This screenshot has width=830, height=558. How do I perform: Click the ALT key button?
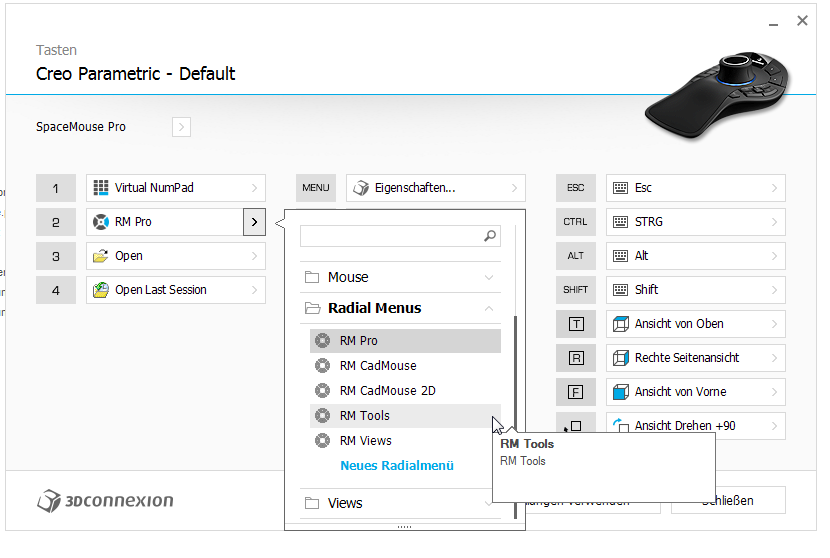pyautogui.click(x=576, y=256)
